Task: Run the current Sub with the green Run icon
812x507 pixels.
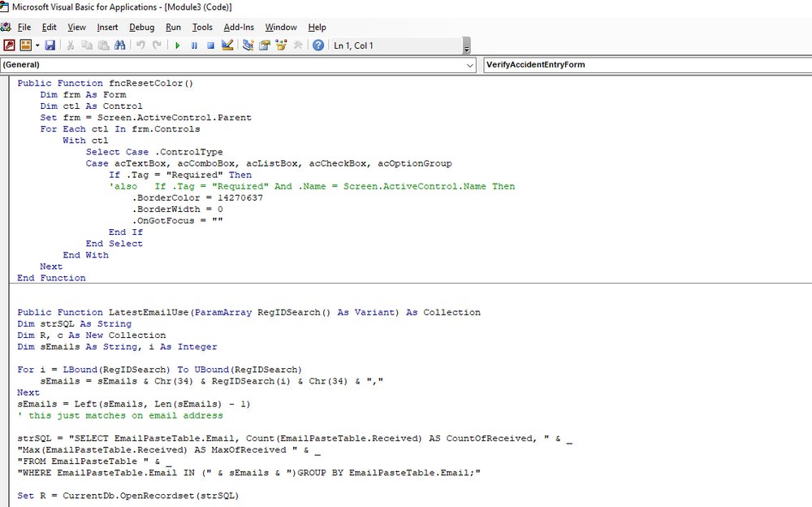Action: point(178,45)
